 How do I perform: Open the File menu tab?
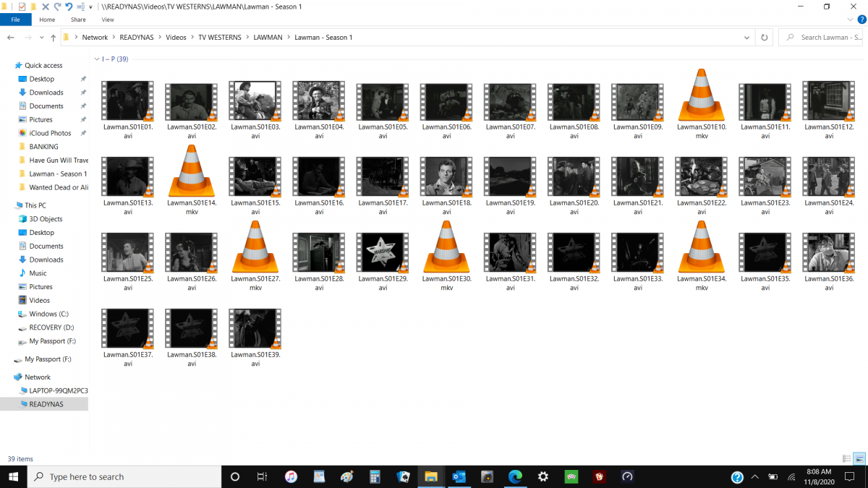pyautogui.click(x=15, y=20)
